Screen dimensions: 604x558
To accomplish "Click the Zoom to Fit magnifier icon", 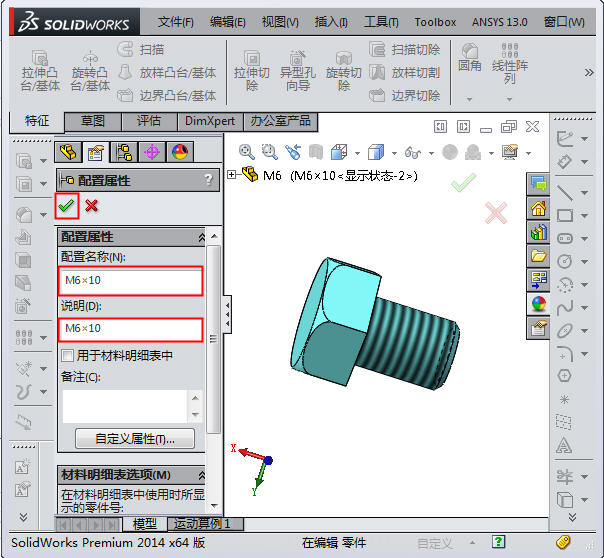I will (x=245, y=152).
